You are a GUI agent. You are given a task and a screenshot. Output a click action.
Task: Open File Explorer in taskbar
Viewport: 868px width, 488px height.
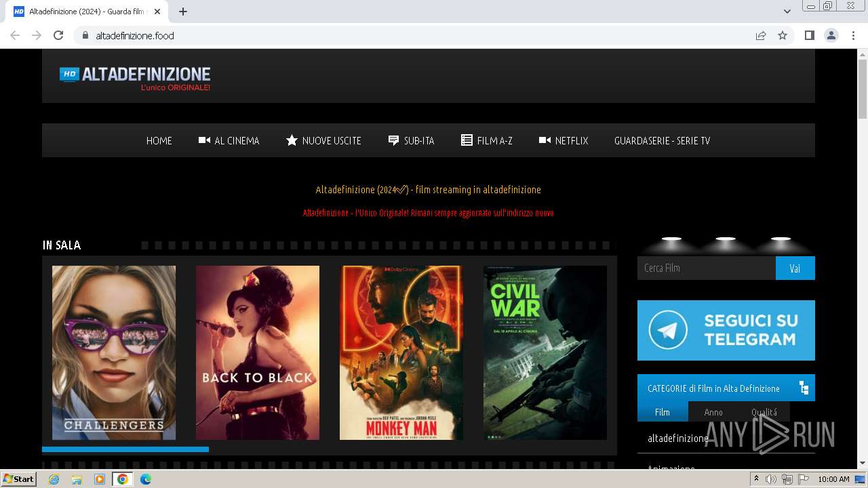click(77, 479)
